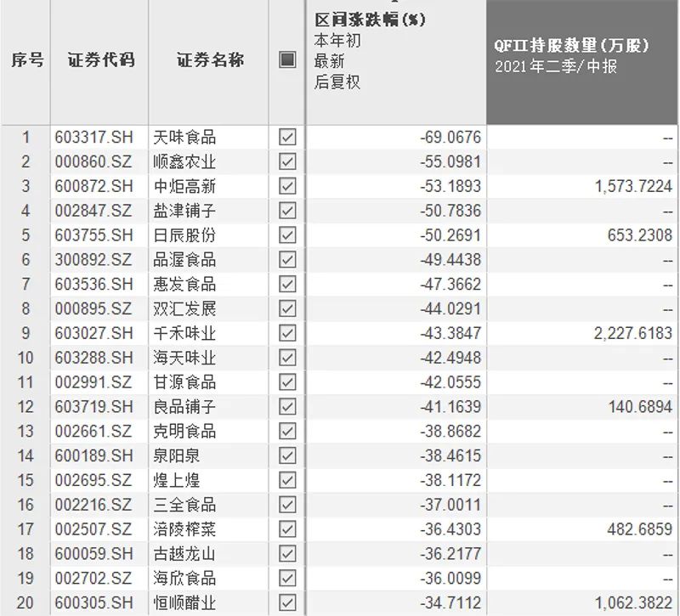Uncheck the checkbox for 日辰股份
Viewport: 680px width, 616px height.
point(287,235)
